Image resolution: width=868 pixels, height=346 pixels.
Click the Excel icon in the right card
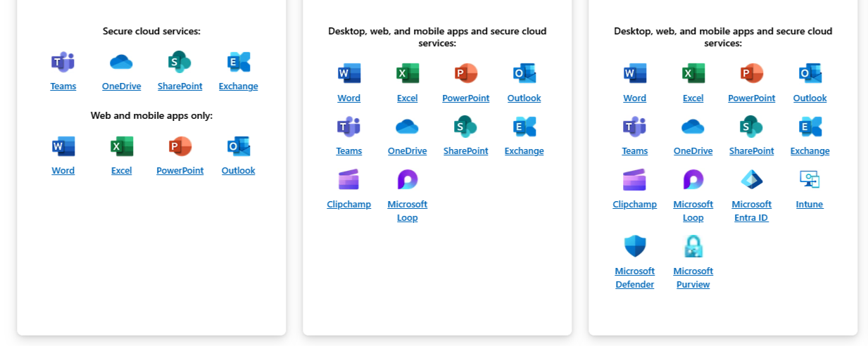pyautogui.click(x=693, y=73)
